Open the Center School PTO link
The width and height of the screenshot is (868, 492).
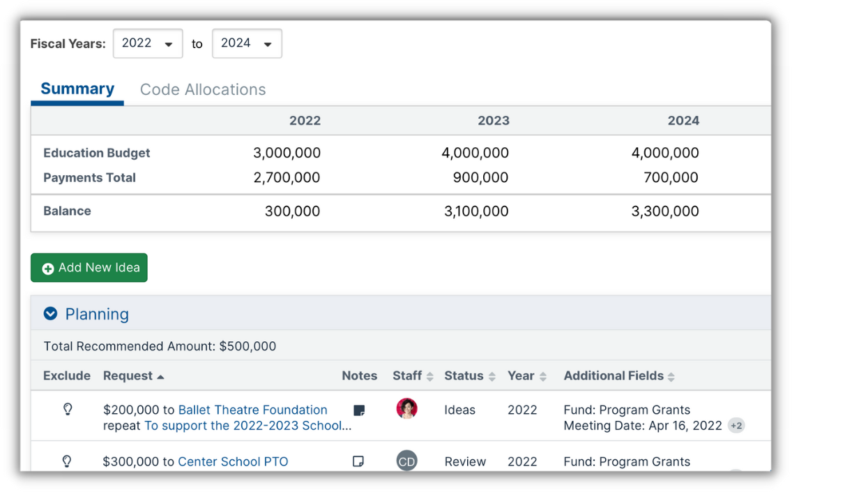tap(233, 461)
